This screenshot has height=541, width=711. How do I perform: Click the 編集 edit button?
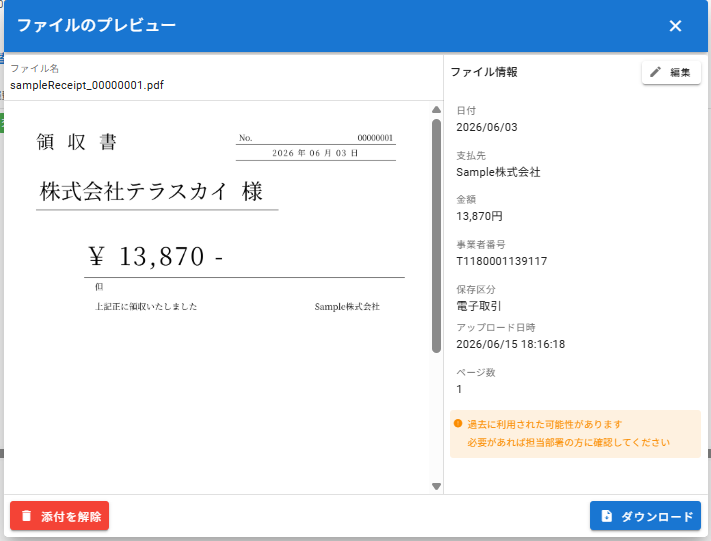pyautogui.click(x=671, y=72)
